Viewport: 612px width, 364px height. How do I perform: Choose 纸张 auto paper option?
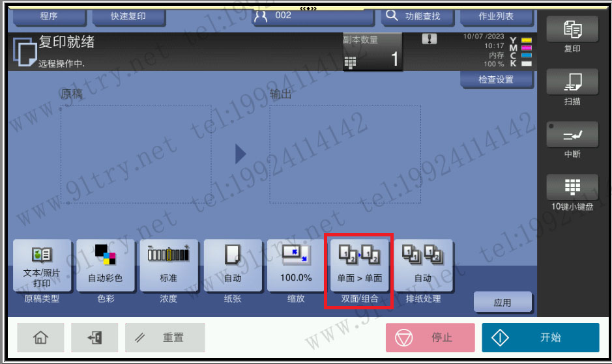click(x=233, y=266)
